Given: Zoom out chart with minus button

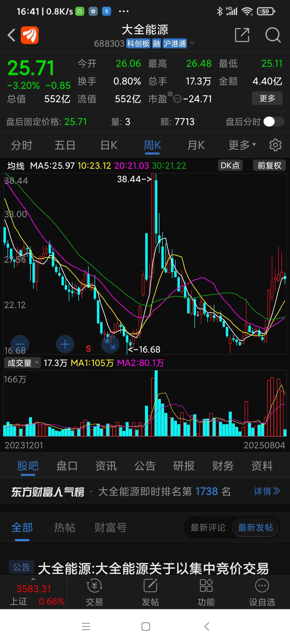Looking at the screenshot, I should pyautogui.click(x=20, y=344).
